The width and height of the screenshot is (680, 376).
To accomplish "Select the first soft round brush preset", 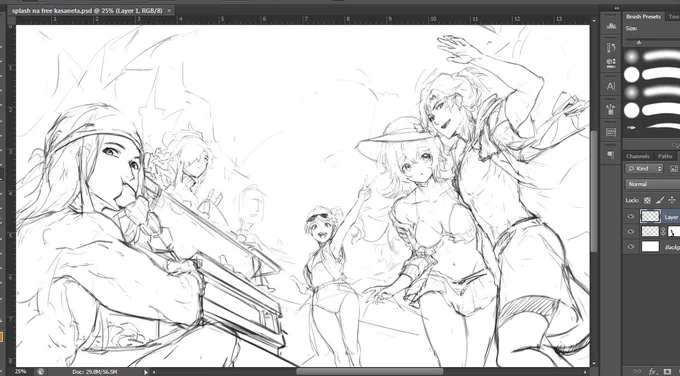I will [x=632, y=56].
